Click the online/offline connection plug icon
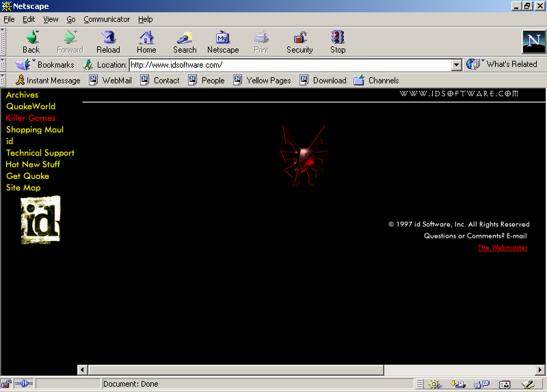547x392 pixels. [x=24, y=384]
